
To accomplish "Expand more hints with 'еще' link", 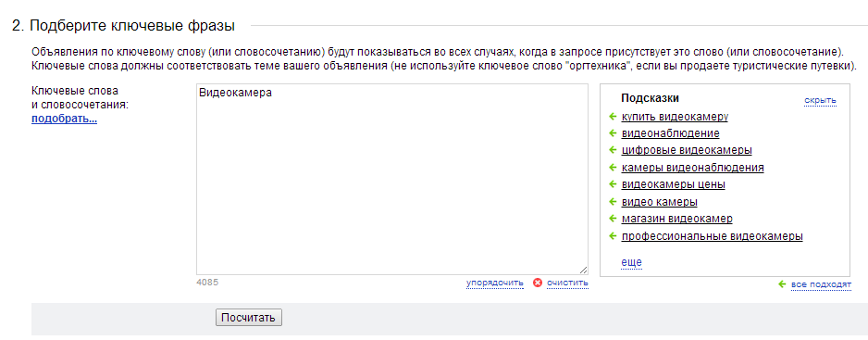I will [632, 262].
